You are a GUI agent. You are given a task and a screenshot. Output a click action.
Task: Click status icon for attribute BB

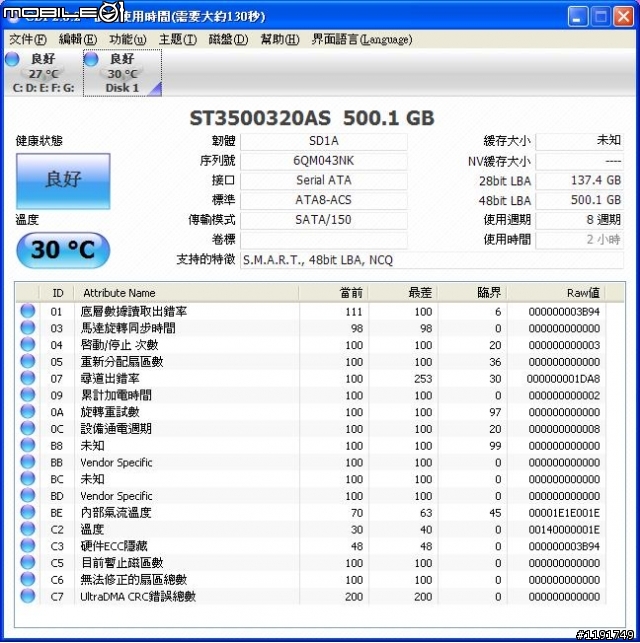28,462
